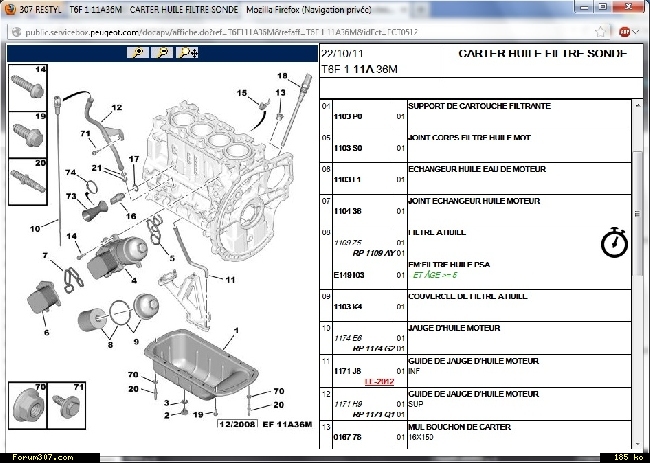Click the table scrollbar up arrow

tap(638, 106)
